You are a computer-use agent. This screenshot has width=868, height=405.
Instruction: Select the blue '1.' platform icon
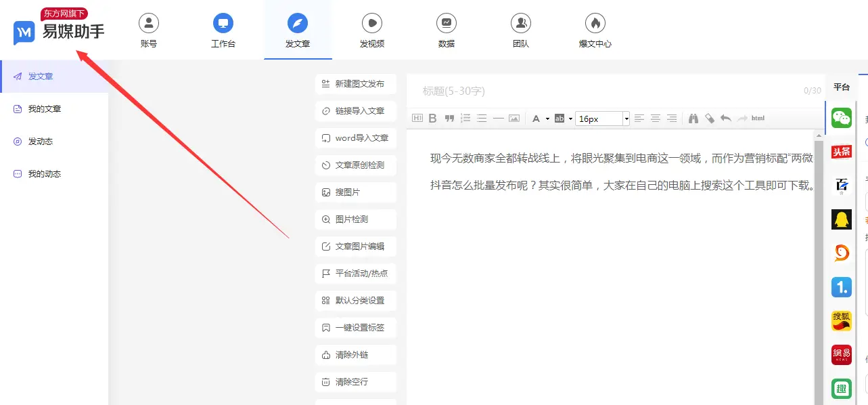(x=842, y=287)
